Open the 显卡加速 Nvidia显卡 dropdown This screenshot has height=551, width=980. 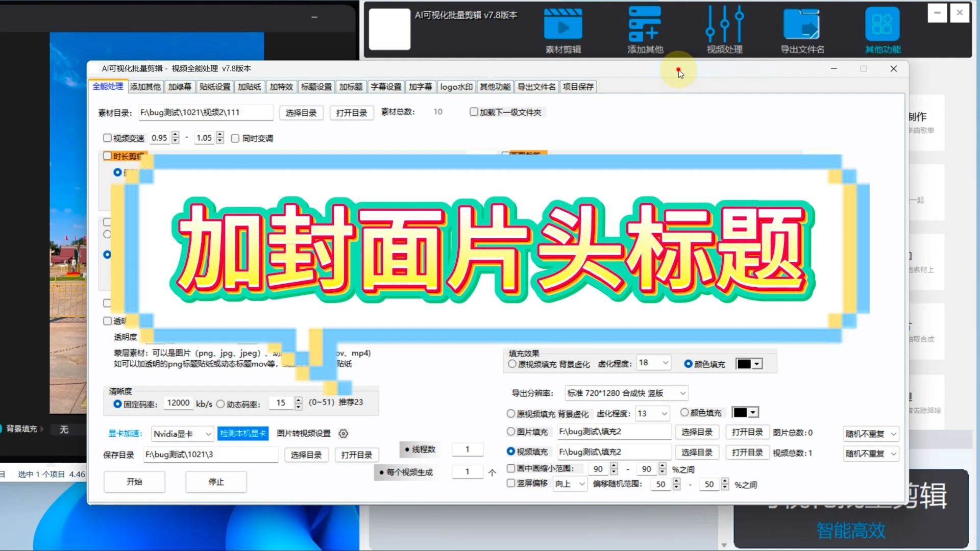pos(182,434)
